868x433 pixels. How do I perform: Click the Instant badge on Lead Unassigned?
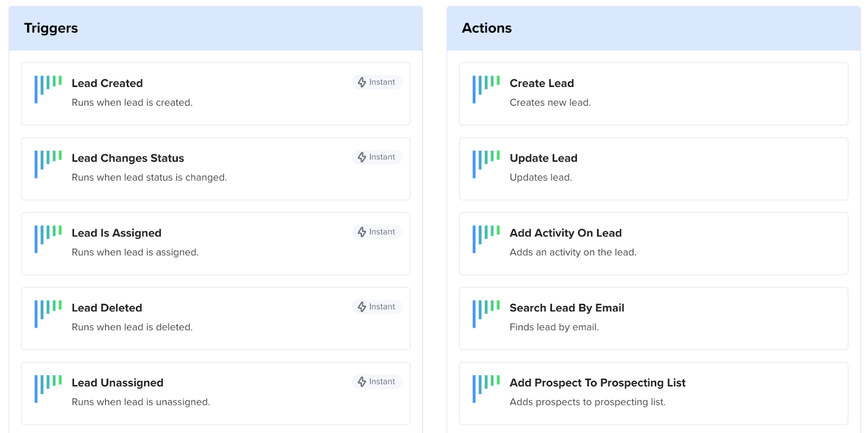376,382
